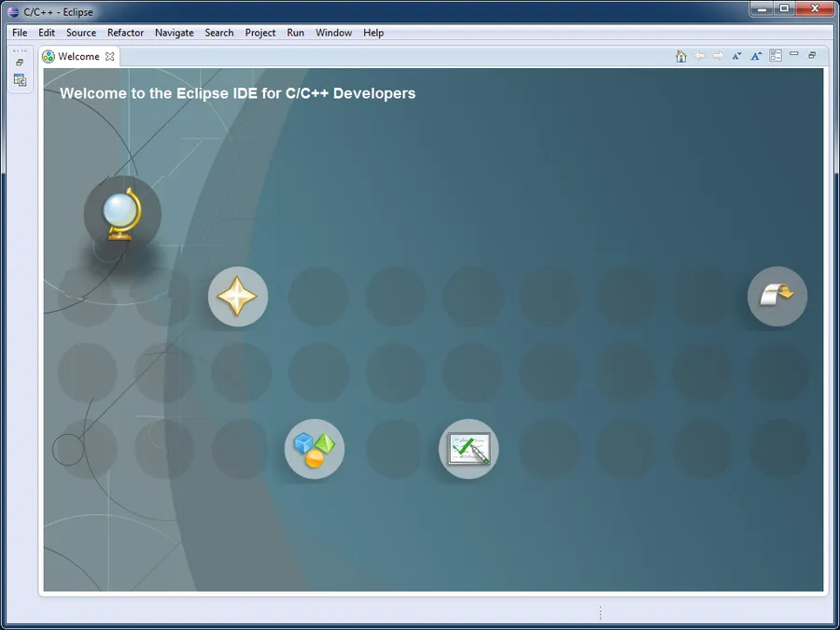The width and height of the screenshot is (840, 630).
Task: Select the Welcome tab
Action: point(78,56)
